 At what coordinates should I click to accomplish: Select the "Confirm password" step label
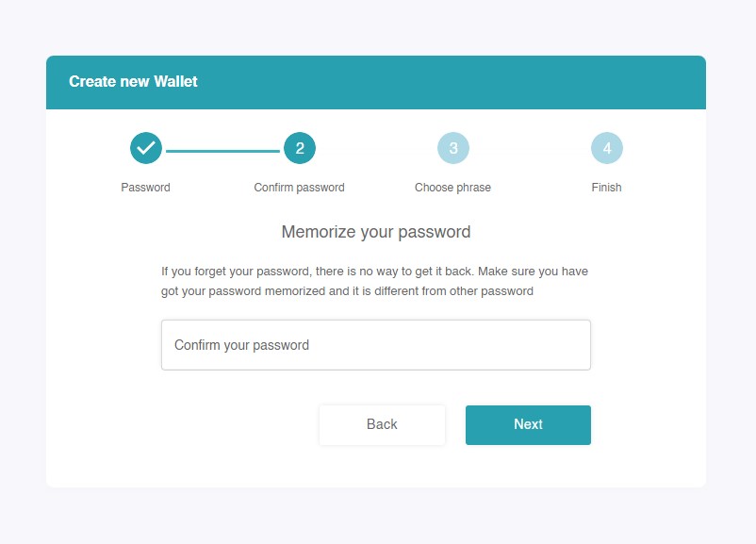[300, 188]
